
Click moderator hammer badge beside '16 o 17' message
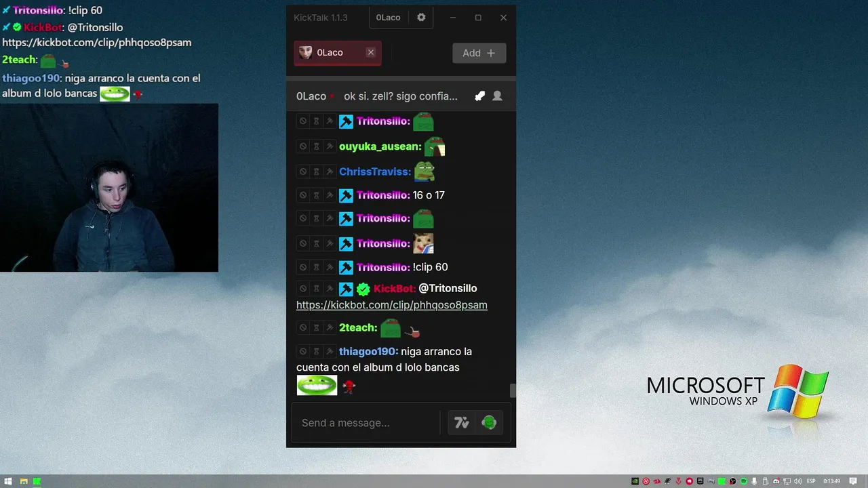346,195
